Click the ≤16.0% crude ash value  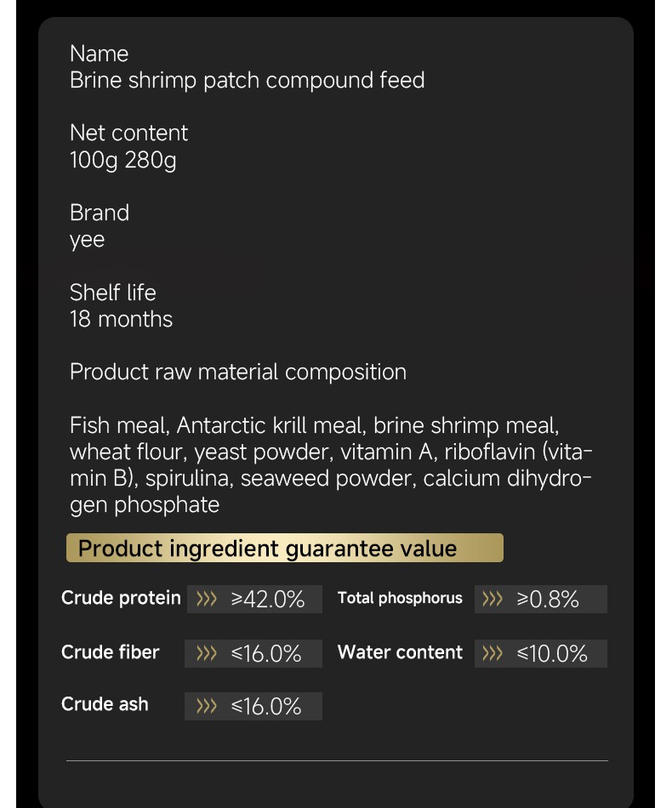(266, 706)
